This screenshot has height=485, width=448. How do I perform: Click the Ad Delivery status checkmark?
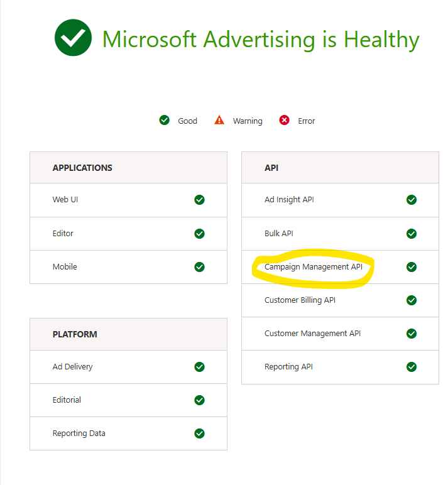(x=200, y=367)
